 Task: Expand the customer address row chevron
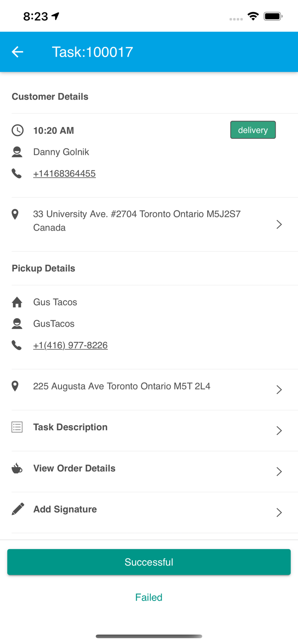tap(279, 224)
